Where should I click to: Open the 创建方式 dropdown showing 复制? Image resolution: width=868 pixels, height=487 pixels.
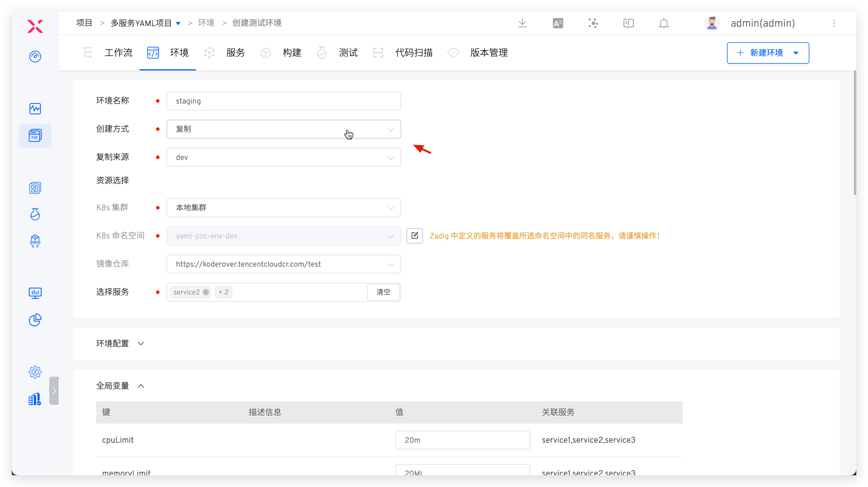tap(283, 129)
